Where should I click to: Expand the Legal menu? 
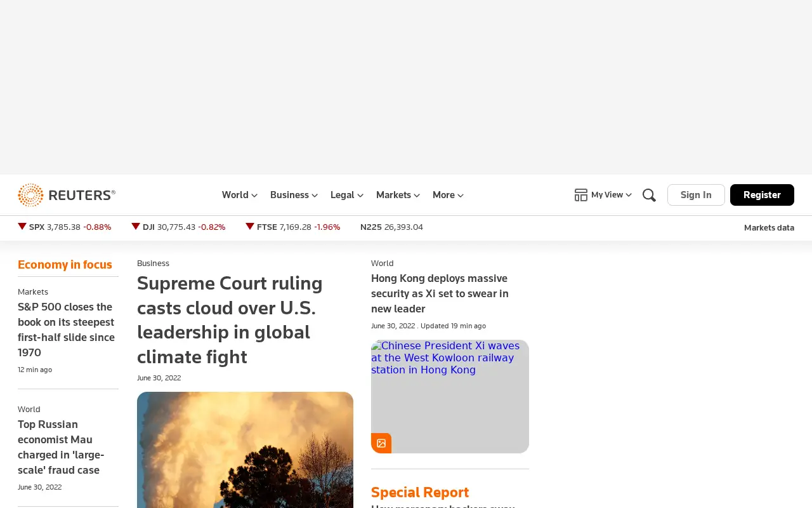(x=347, y=195)
